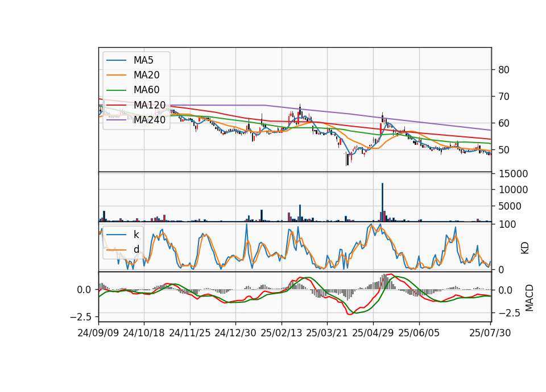Click the 70 price axis tick label
This screenshot has height=392, width=546.
(504, 97)
